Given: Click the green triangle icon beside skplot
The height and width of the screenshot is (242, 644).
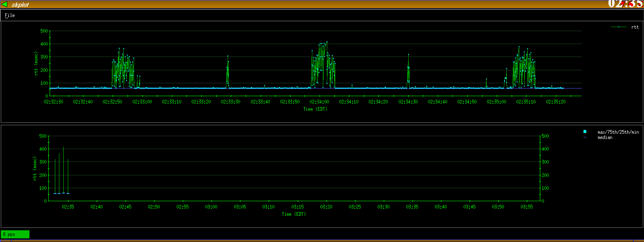Looking at the screenshot, I should (4, 4).
